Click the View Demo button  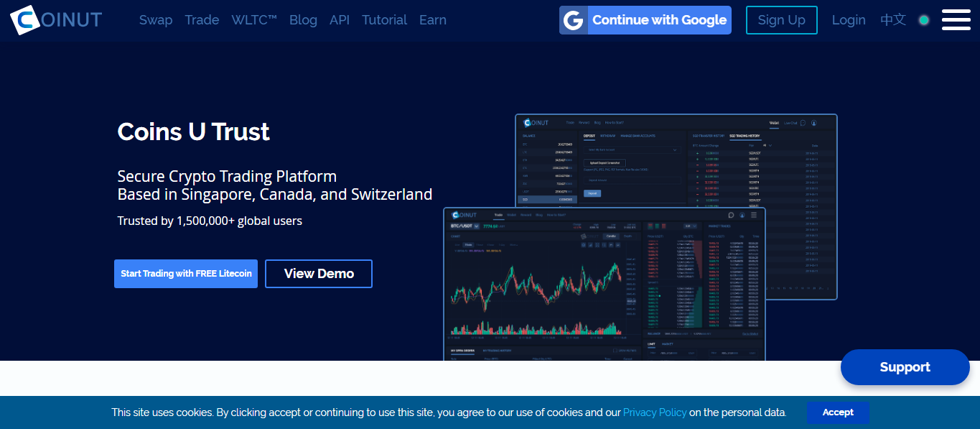319,274
